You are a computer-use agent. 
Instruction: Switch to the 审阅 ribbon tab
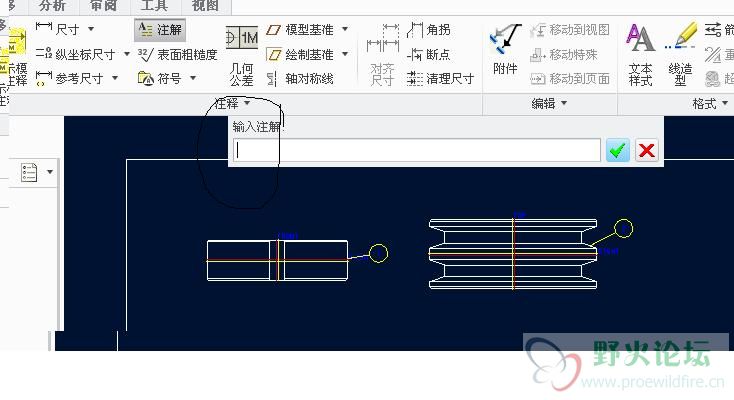103,6
